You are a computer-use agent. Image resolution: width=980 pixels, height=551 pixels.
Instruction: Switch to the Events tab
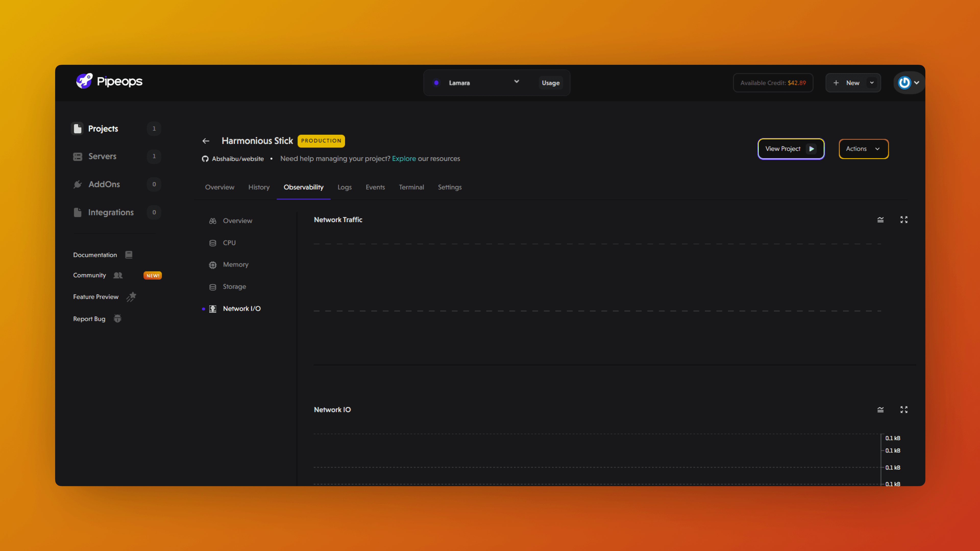375,187
